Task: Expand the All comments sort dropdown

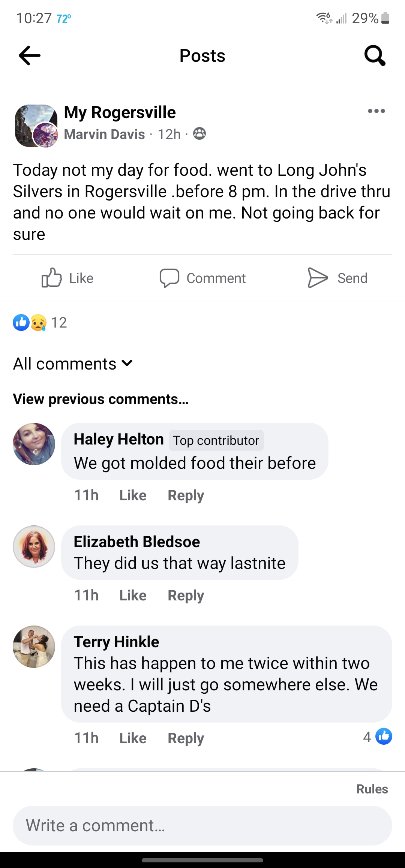Action: 73,364
